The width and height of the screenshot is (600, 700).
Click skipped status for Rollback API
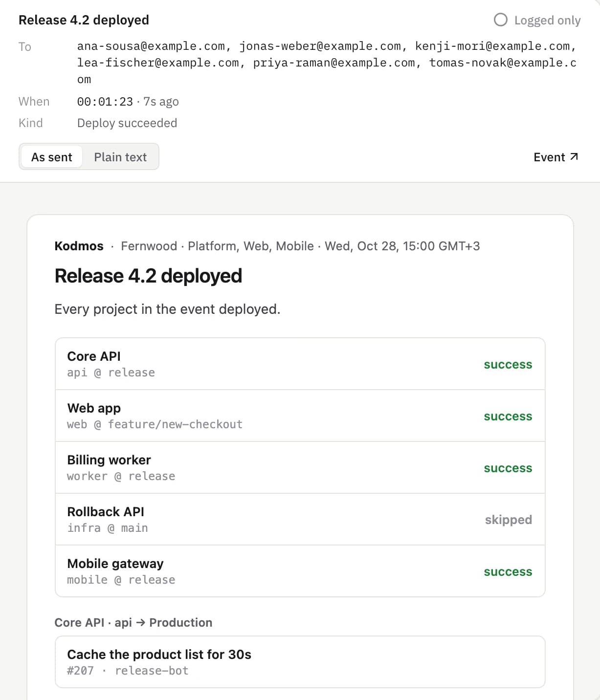[509, 520]
